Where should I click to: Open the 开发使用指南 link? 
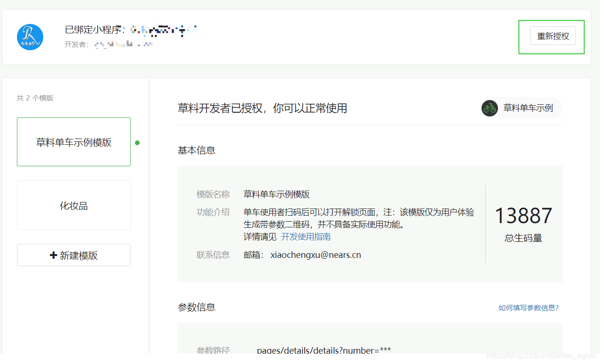306,237
